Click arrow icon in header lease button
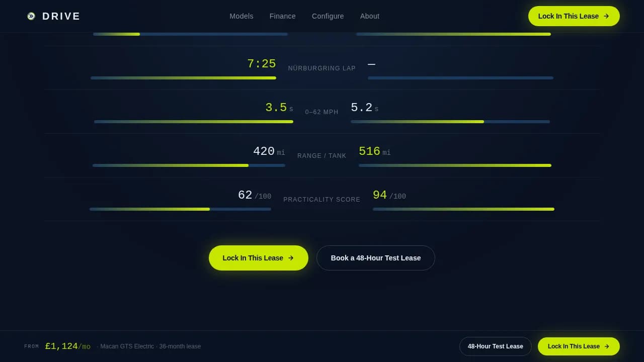Viewport: 644px width, 362px height. pyautogui.click(x=606, y=16)
